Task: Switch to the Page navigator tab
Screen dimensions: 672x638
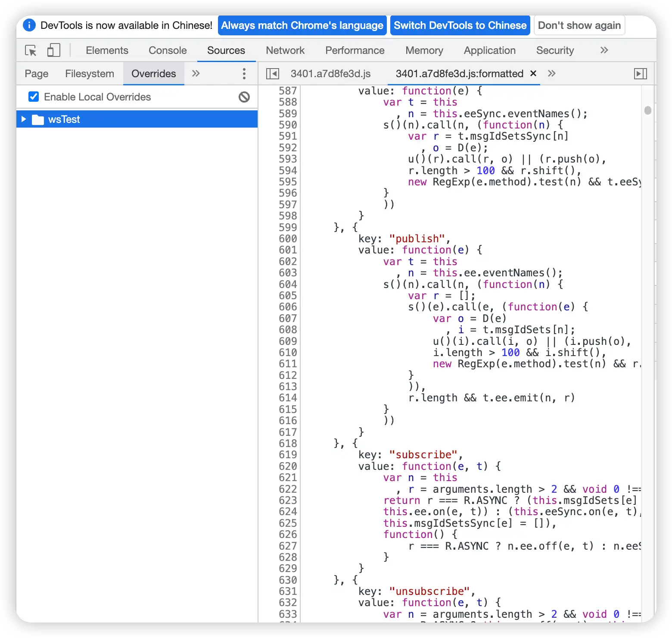Action: pos(37,74)
